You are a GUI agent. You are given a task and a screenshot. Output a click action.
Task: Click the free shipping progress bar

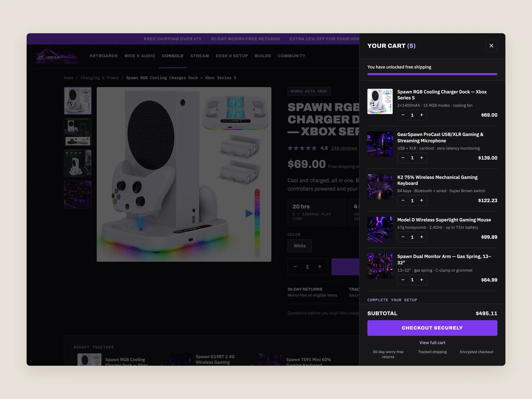tap(432, 74)
